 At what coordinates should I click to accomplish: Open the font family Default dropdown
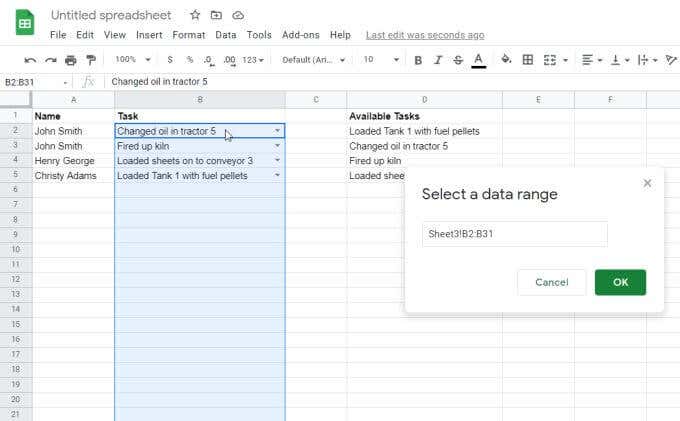coord(315,60)
